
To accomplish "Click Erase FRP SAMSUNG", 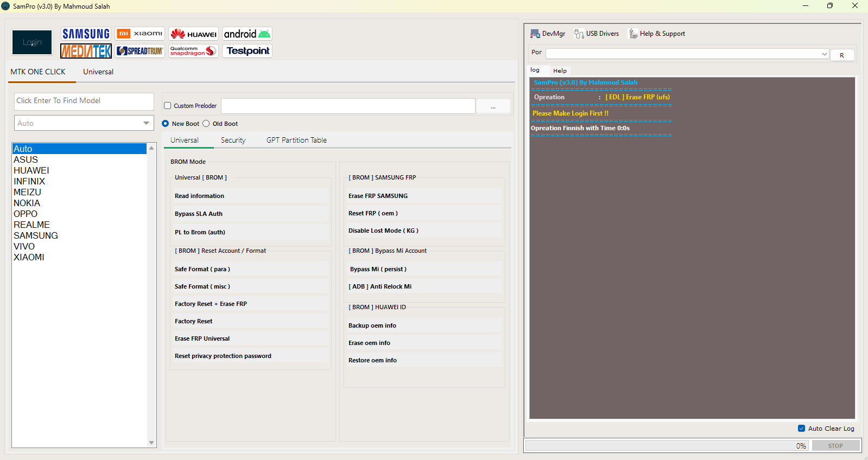I will point(425,196).
